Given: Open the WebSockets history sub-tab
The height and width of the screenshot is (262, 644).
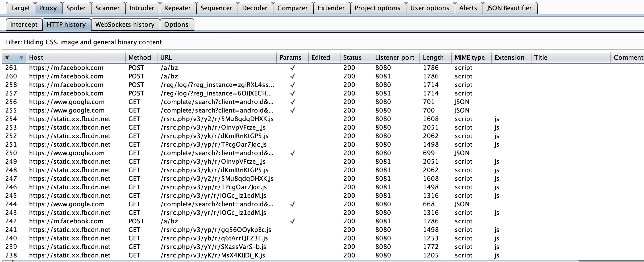Looking at the screenshot, I should [x=125, y=24].
